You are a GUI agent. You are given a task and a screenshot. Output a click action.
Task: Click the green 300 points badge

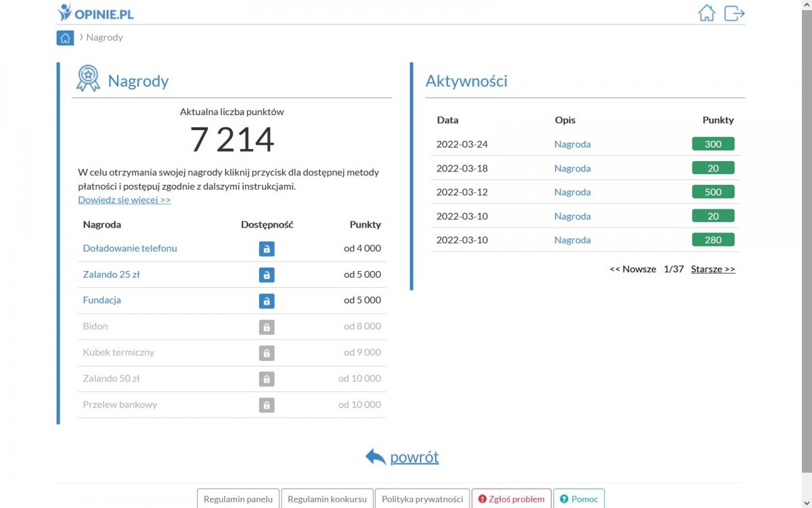(713, 144)
